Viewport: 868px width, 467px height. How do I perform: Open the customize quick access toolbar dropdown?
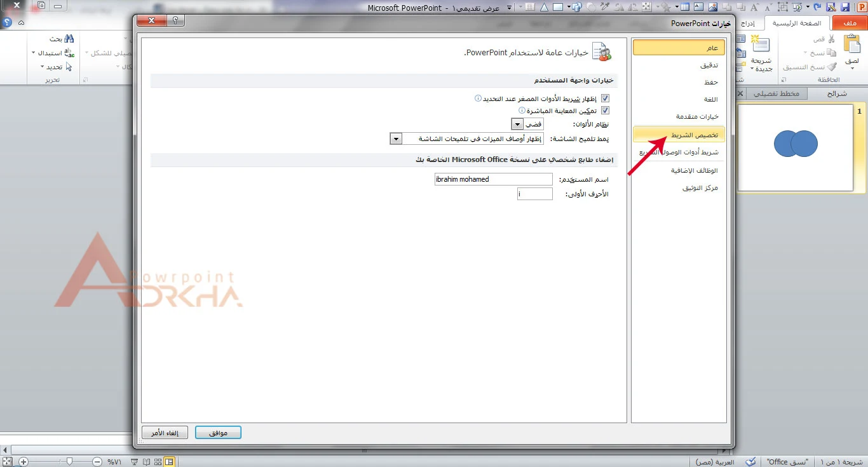509,7
